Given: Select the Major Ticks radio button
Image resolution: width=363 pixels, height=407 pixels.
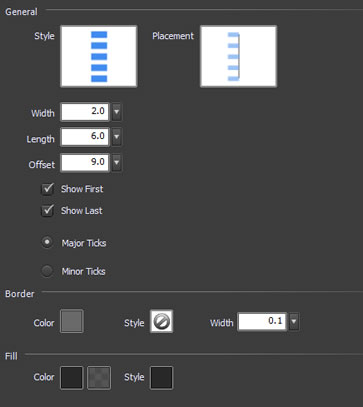Looking at the screenshot, I should 47,242.
